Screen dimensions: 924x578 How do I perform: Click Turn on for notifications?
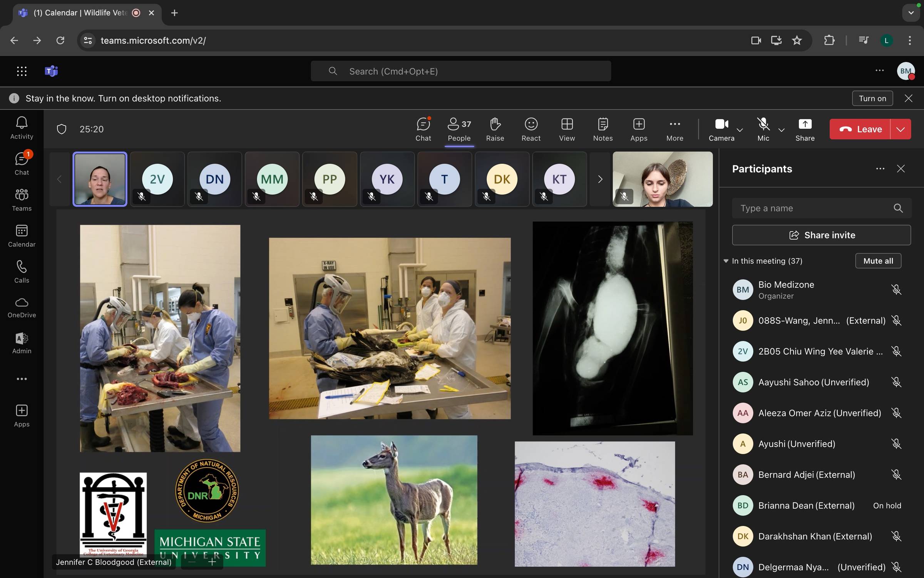(872, 98)
